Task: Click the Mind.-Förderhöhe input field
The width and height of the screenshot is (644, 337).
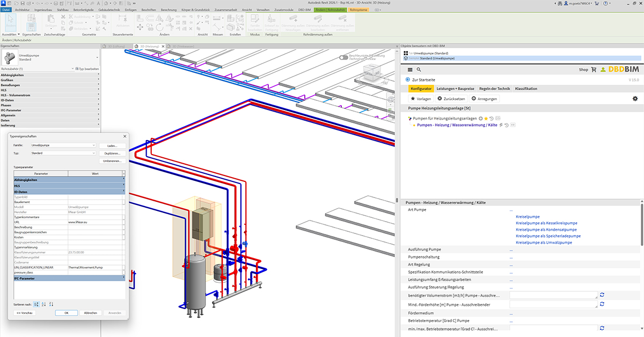Action: tap(553, 305)
